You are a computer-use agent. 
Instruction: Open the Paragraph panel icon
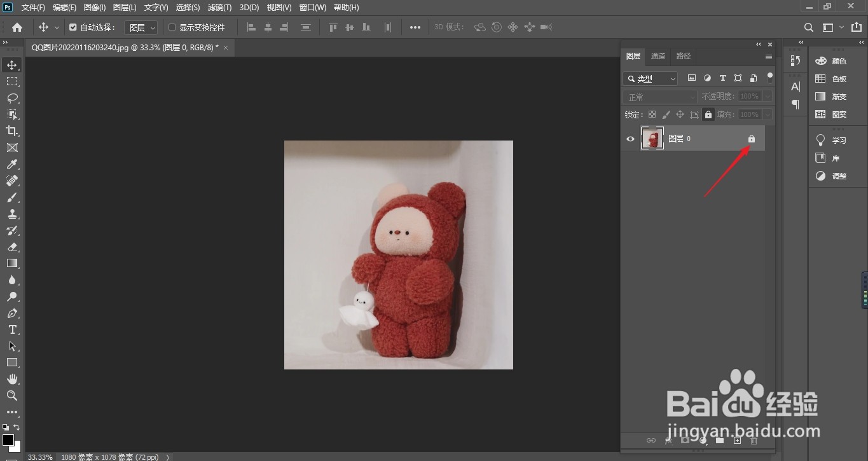(x=796, y=104)
